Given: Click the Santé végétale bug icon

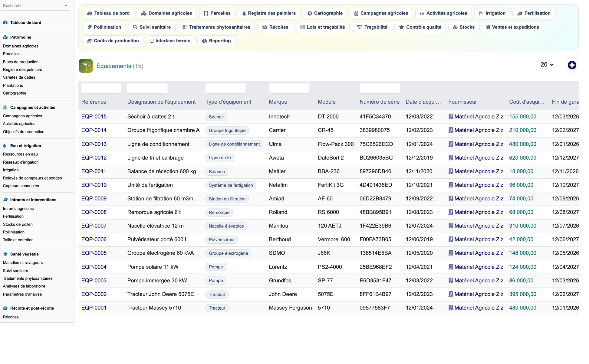Looking at the screenshot, I should click(x=5, y=254).
